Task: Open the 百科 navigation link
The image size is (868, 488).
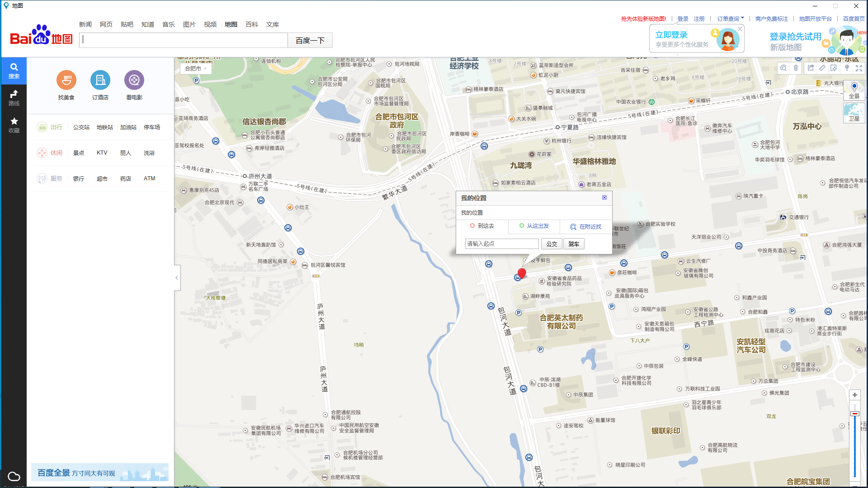Action: click(252, 24)
